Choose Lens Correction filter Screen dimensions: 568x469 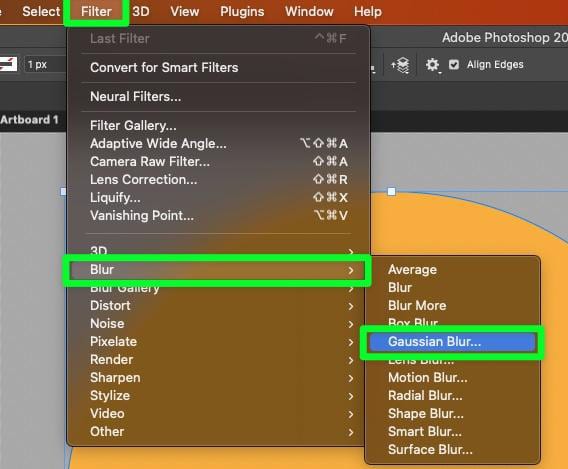(x=218, y=180)
